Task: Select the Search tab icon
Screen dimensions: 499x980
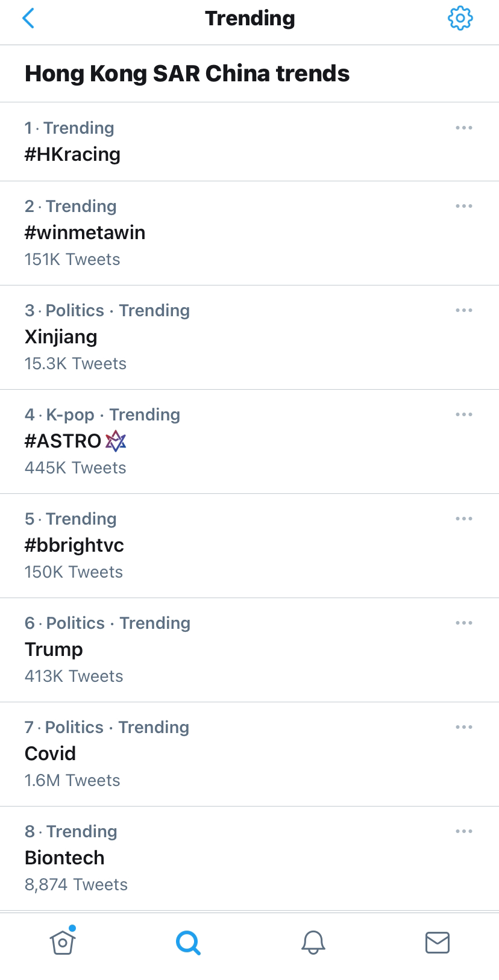Action: click(188, 943)
